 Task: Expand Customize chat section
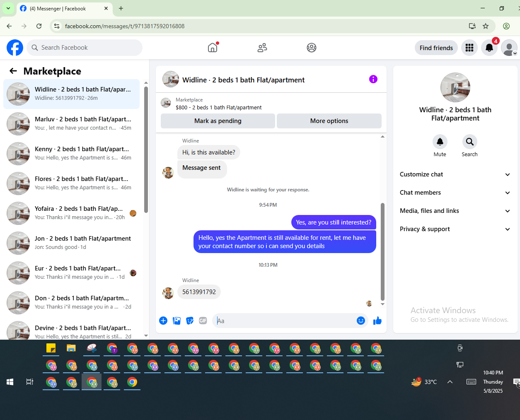[455, 174]
